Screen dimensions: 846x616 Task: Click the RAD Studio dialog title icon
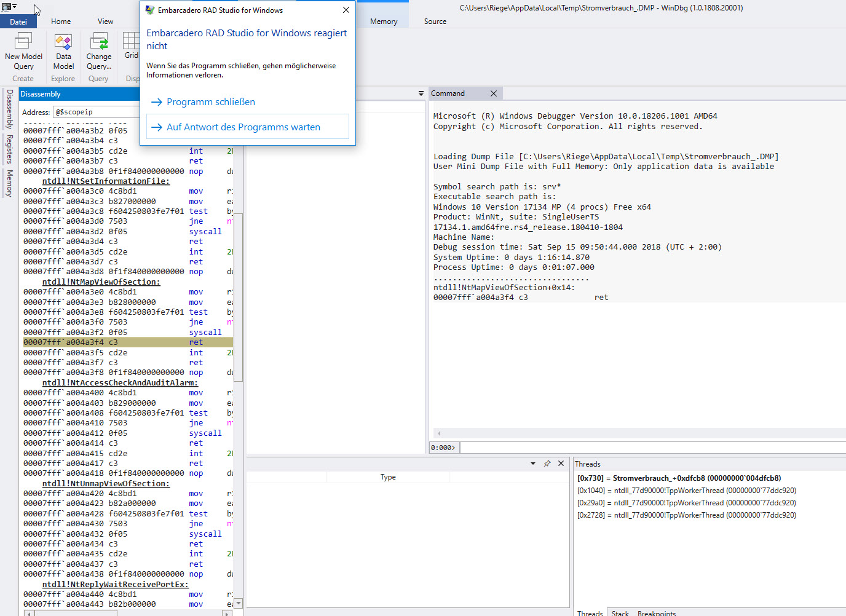(x=149, y=10)
